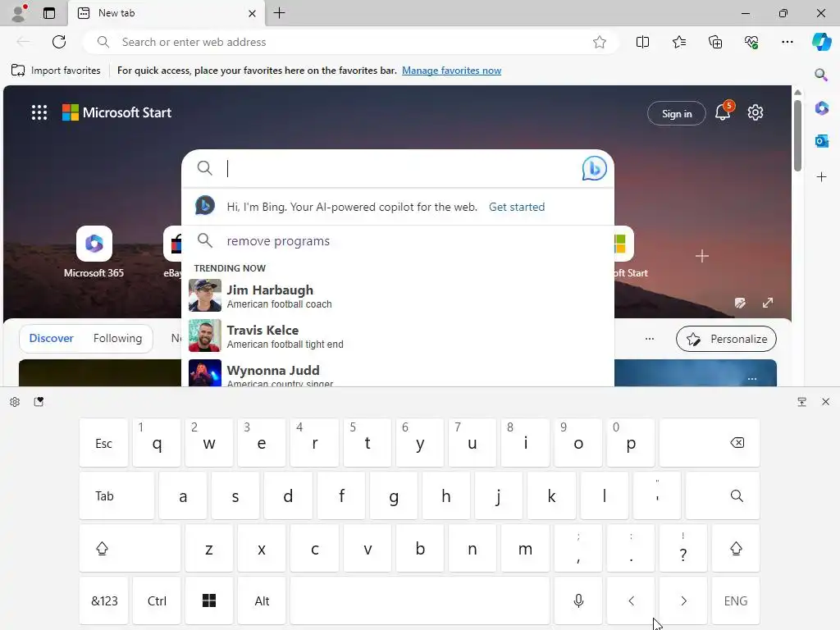Tap the spacebar key
840x630 pixels.
point(420,600)
